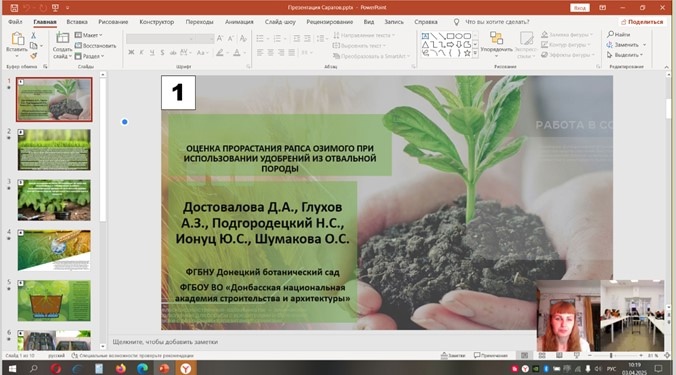
Task: Click the text highlight color marker
Action: 220,53
